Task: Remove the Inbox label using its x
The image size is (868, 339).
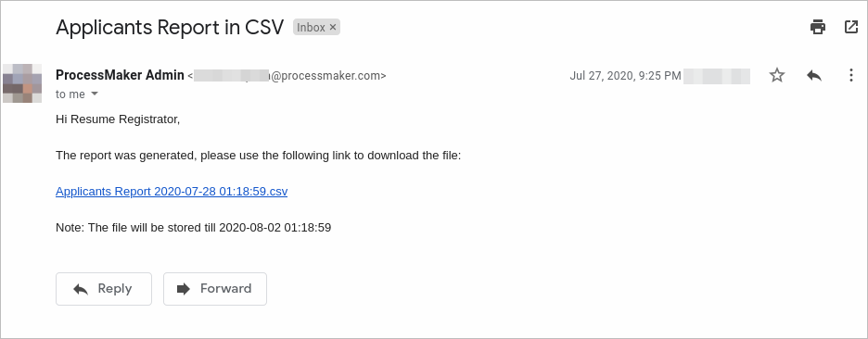Action: click(333, 27)
